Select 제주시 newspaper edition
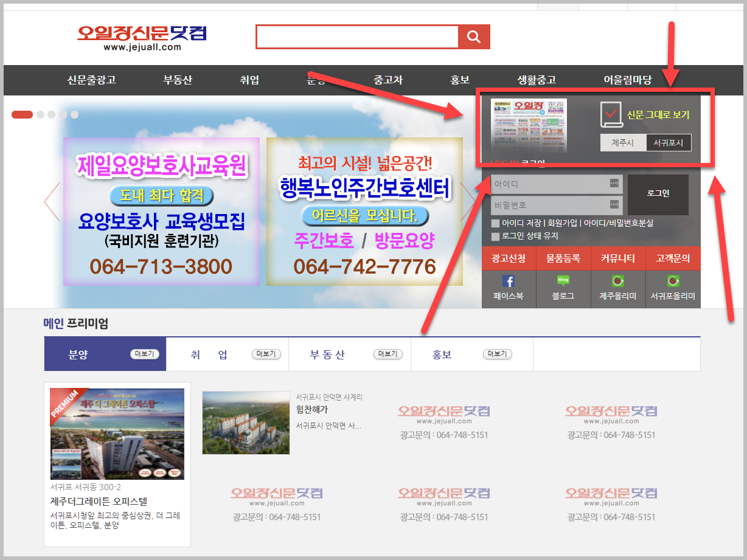This screenshot has width=747, height=560. coord(623,143)
